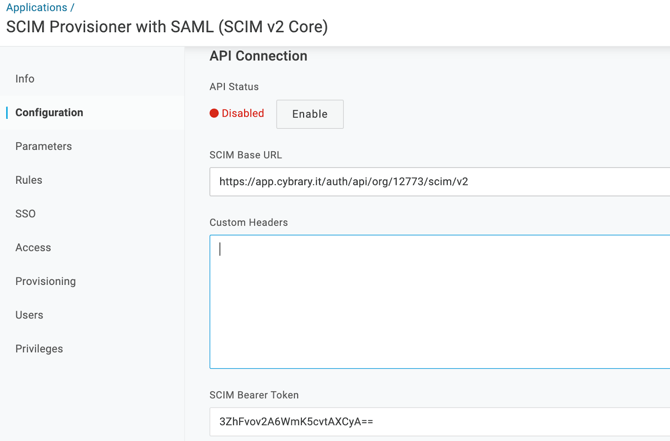Navigate to the Access section
Viewport: 670px width, 441px height.
pyautogui.click(x=33, y=248)
